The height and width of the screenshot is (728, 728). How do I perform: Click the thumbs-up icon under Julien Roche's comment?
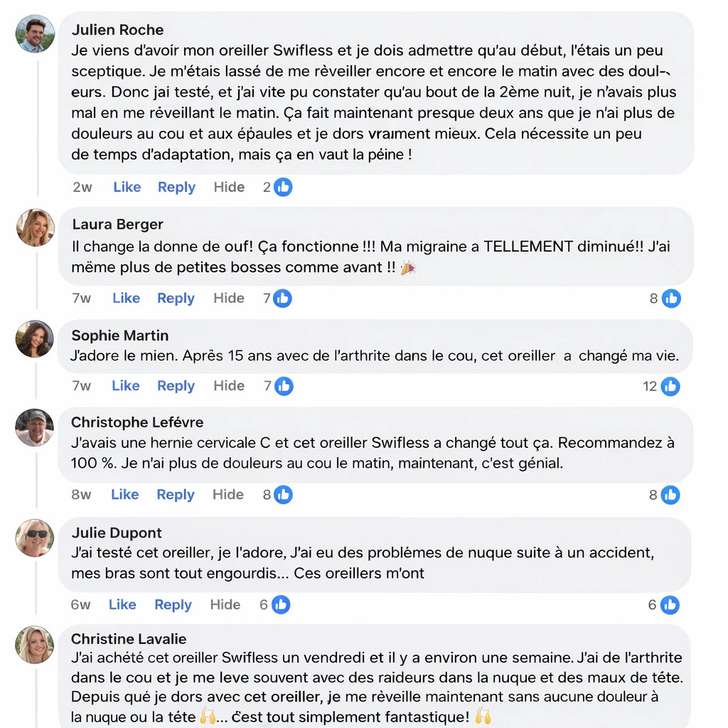click(x=284, y=187)
